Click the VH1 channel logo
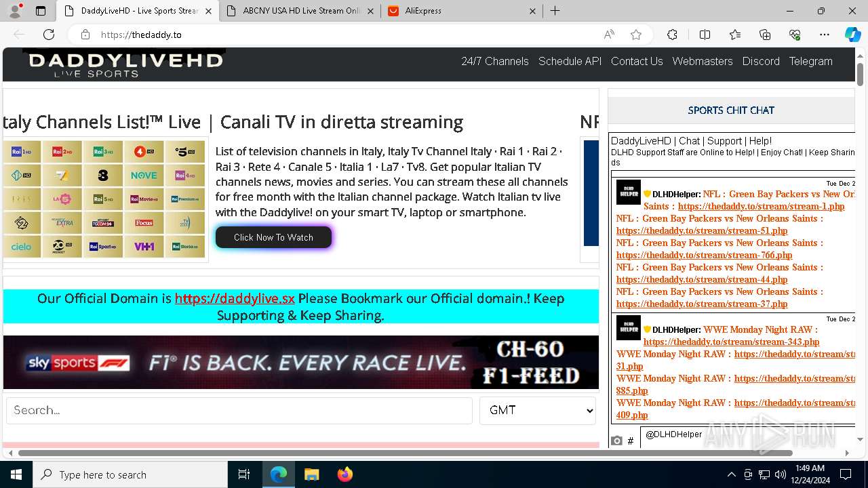Screen dimensions: 868x488 144,246
